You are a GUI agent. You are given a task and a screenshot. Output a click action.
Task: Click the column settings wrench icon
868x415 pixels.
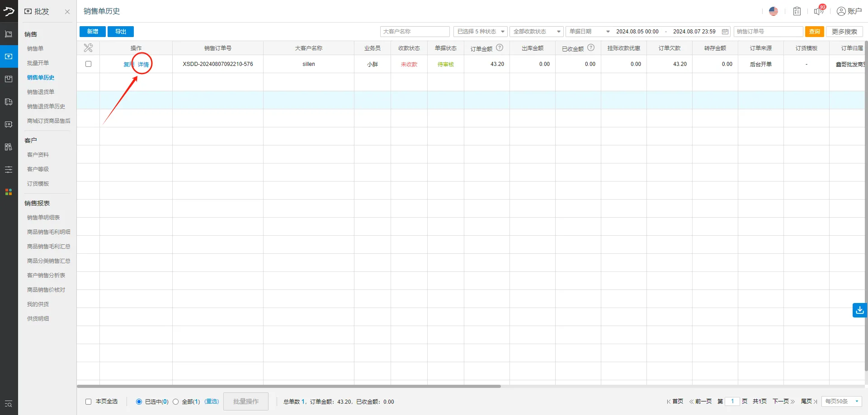pyautogui.click(x=88, y=48)
